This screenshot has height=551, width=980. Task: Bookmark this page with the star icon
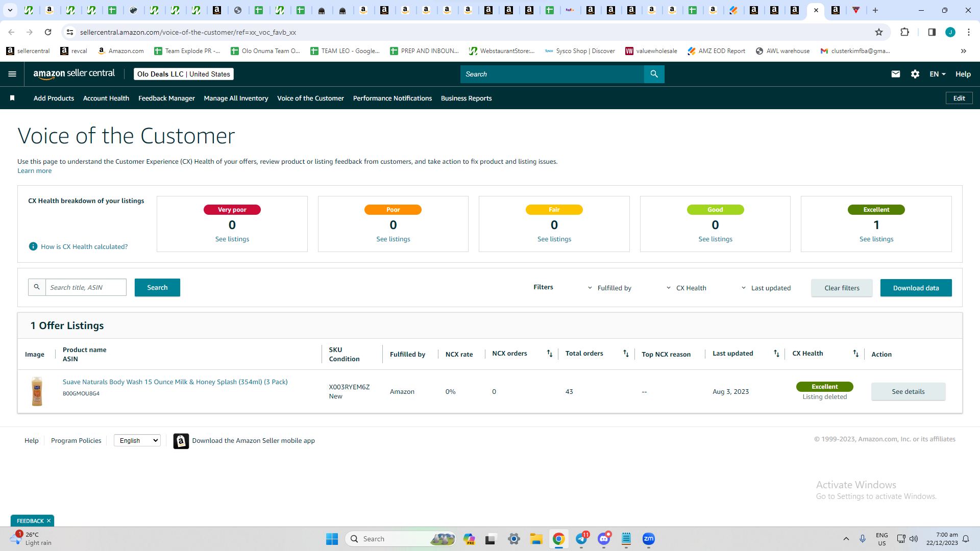pos(879,32)
